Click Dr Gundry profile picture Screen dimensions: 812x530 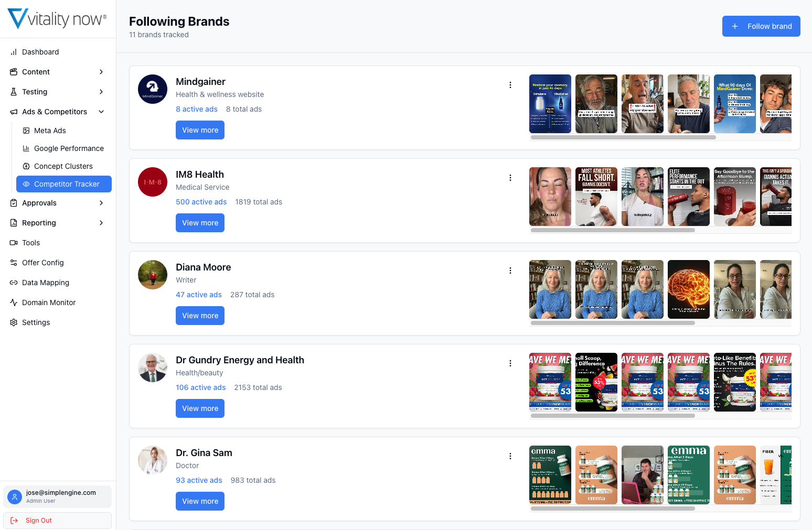pos(153,367)
